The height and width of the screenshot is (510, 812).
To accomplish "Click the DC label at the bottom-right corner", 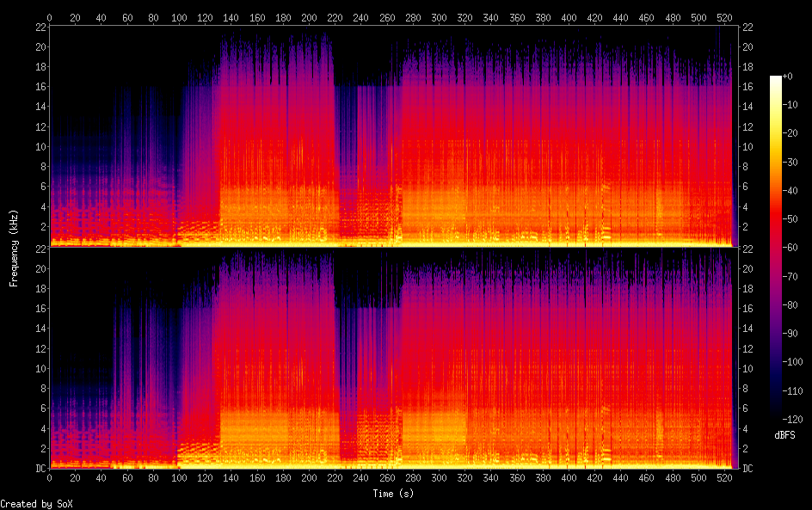I will 747,469.
